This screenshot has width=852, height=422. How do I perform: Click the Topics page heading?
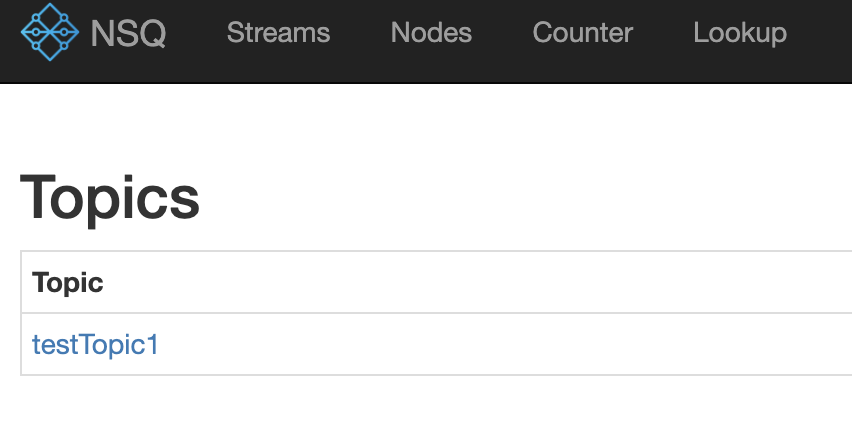110,197
